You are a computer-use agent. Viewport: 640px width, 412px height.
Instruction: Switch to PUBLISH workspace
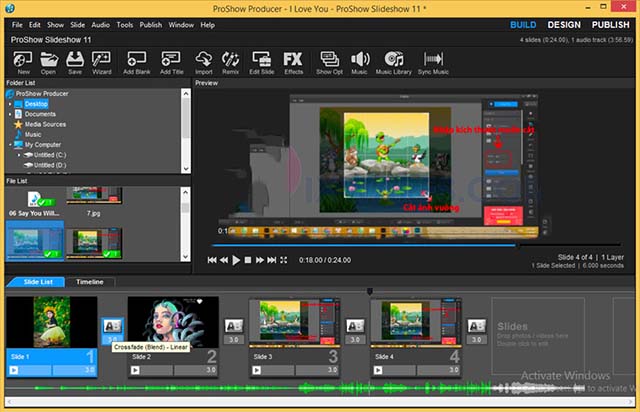611,25
